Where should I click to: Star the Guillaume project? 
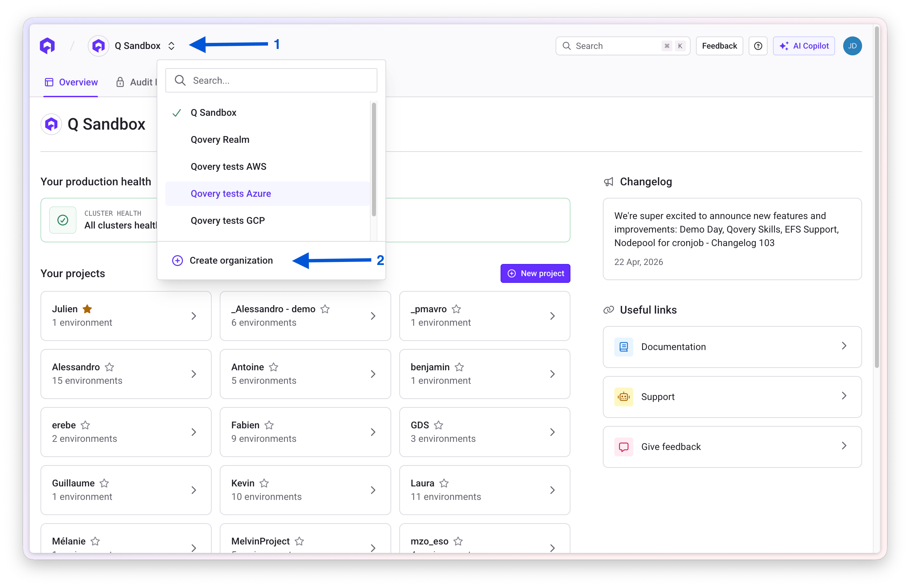(x=104, y=483)
